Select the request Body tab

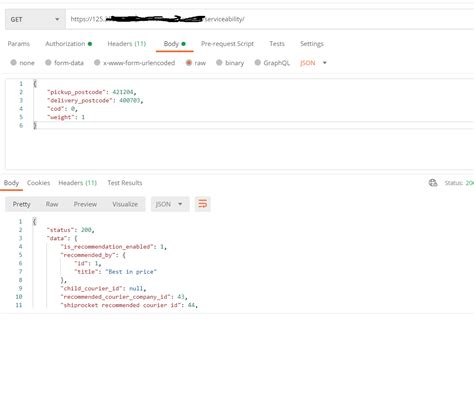[174, 44]
